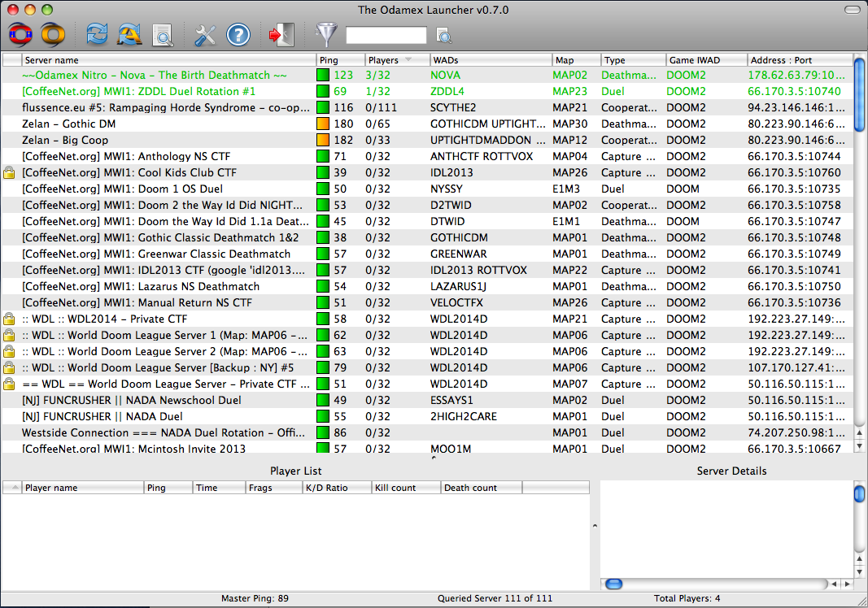Viewport: 868px width, 608px height.
Task: Click the search icon beside filter field
Action: click(443, 35)
